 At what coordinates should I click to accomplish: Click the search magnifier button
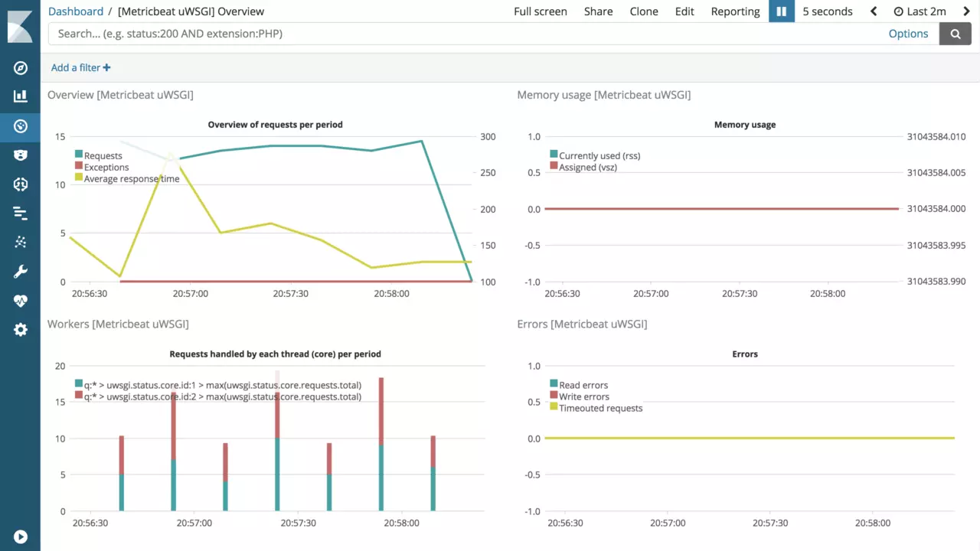tap(955, 34)
